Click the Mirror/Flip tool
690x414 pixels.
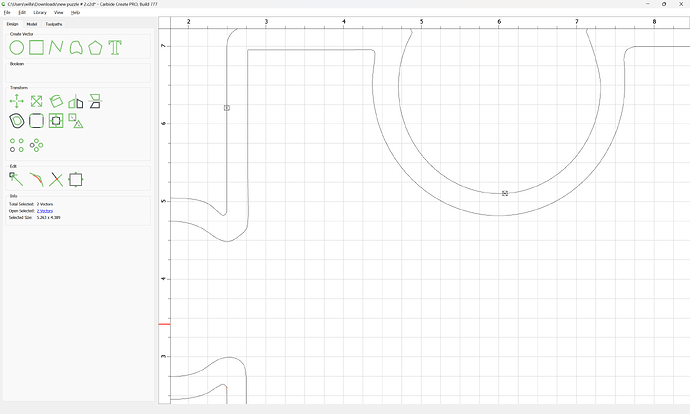[76, 101]
